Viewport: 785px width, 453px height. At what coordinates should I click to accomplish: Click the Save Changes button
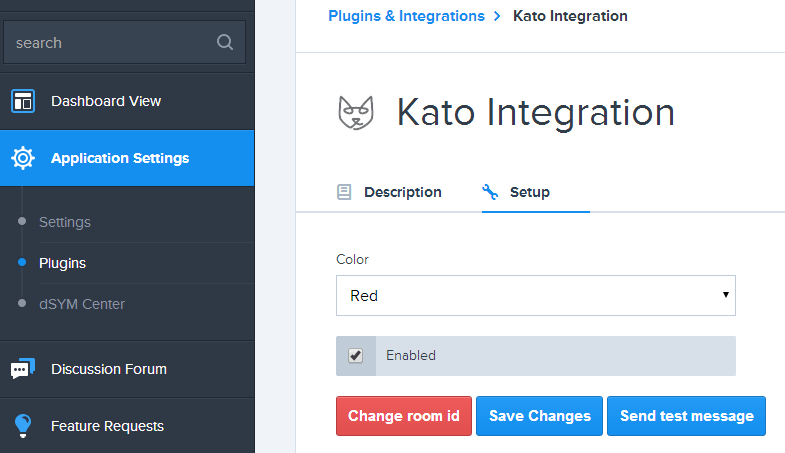tap(540, 416)
